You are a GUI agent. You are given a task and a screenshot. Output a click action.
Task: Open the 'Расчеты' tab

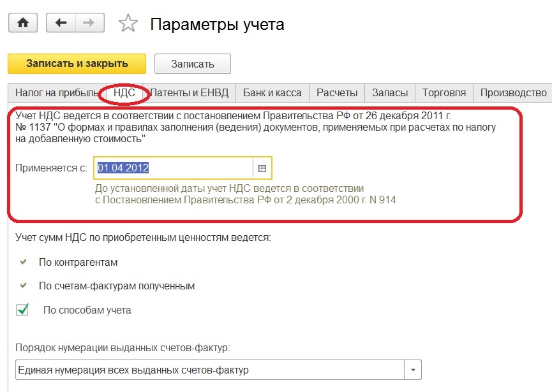pyautogui.click(x=337, y=93)
